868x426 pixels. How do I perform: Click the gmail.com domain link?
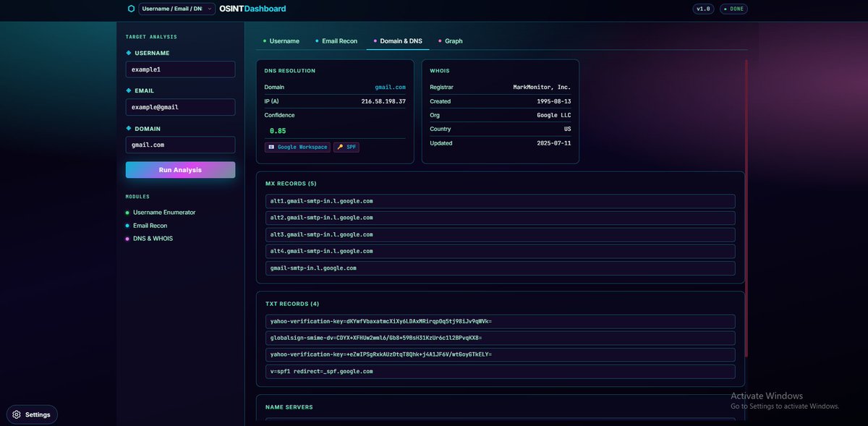(390, 87)
